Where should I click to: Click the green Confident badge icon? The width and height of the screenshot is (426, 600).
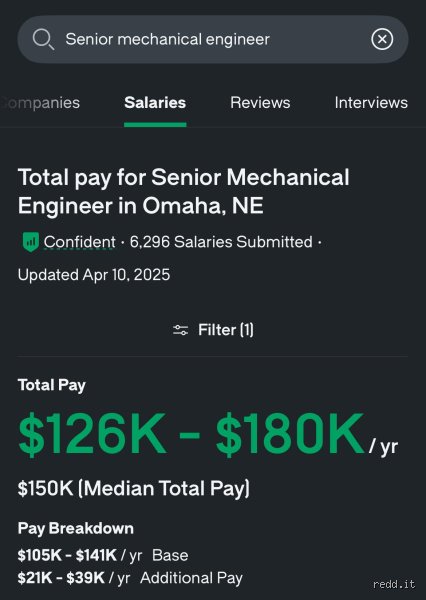[x=30, y=242]
